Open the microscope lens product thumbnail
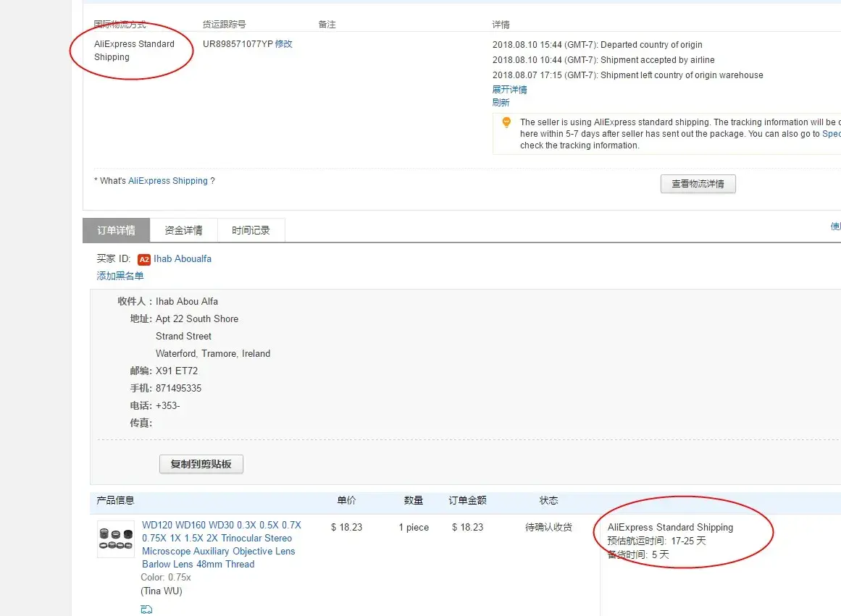The image size is (841, 616). 116,539
